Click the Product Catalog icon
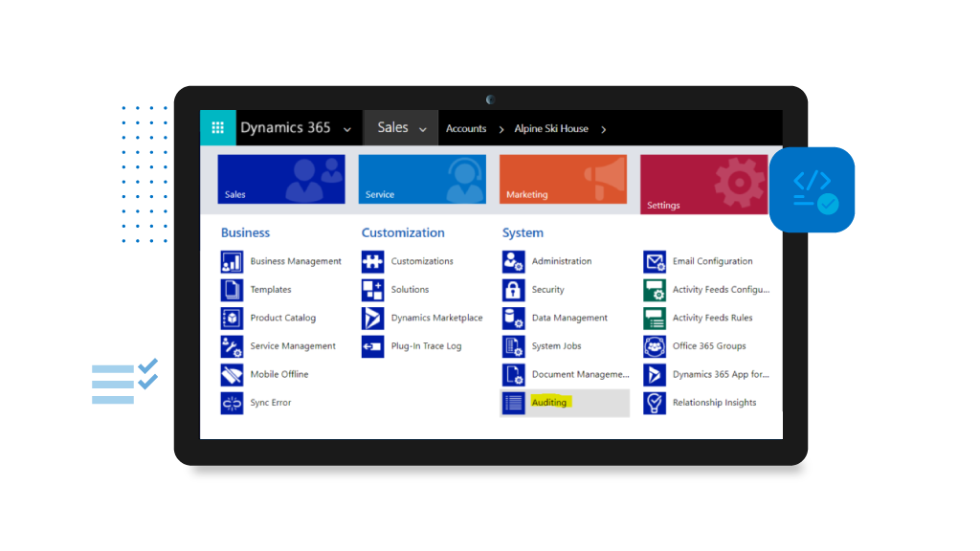 (232, 318)
